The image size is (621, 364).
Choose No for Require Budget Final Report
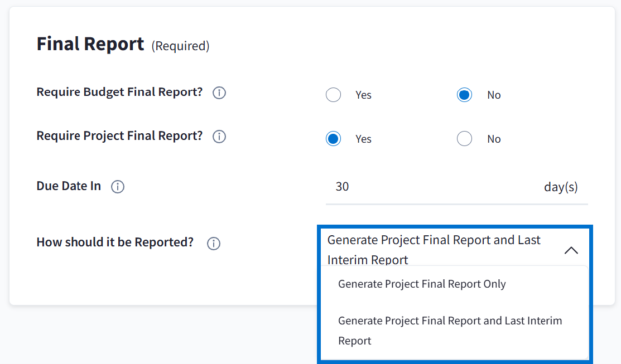pos(464,95)
